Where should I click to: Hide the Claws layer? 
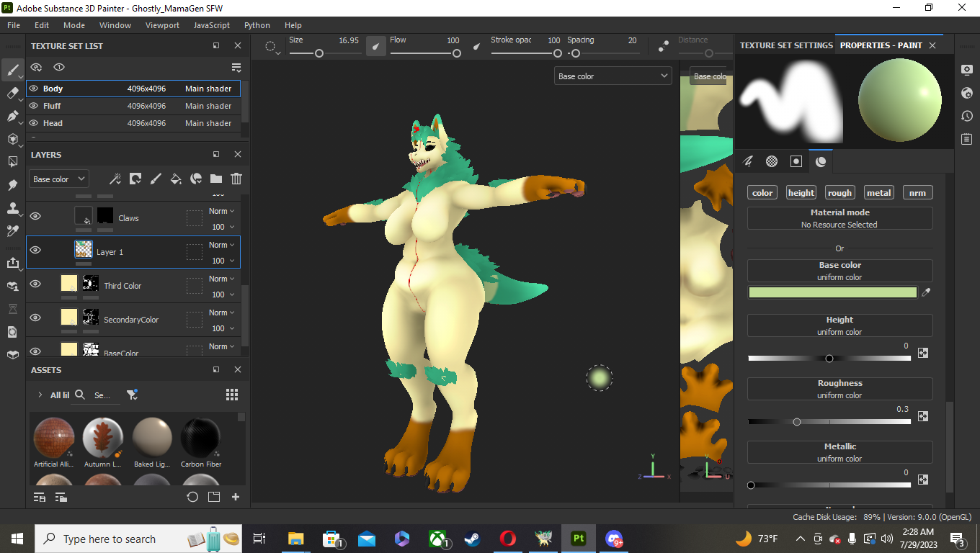35,216
